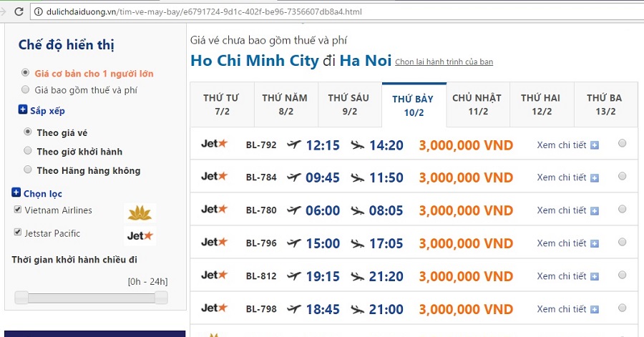Click Jetstar logo in filter panel

[140, 235]
